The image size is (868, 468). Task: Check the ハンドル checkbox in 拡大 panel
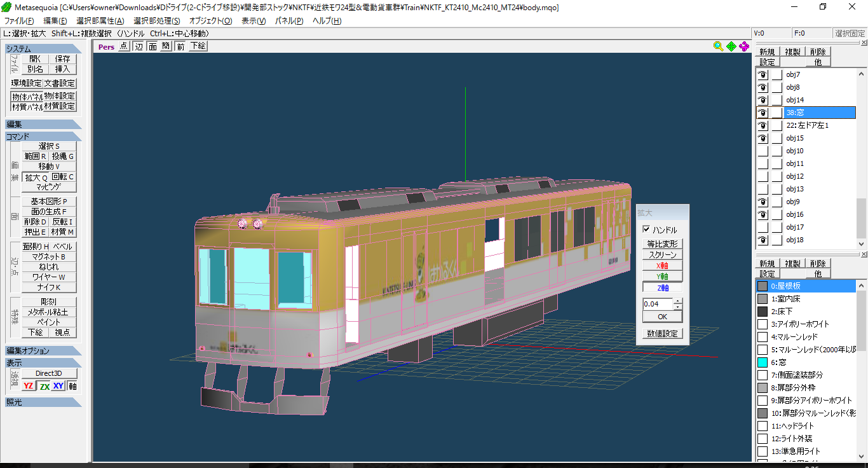[647, 230]
